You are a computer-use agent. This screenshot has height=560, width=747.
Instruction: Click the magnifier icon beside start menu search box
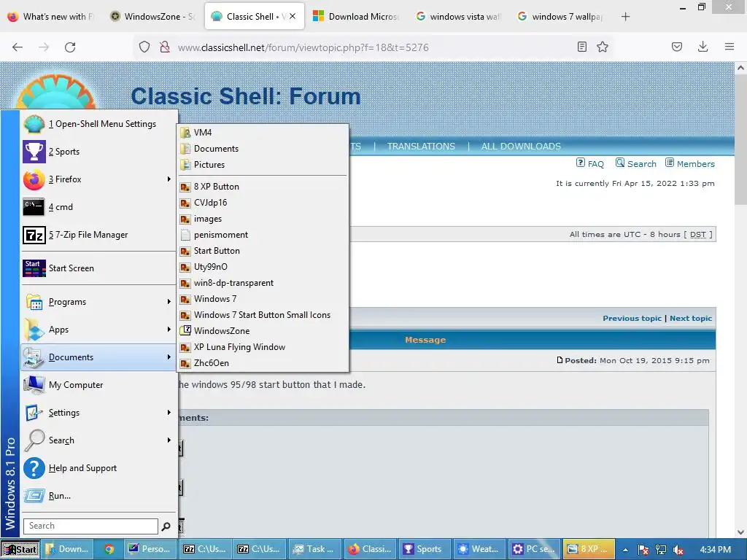pyautogui.click(x=166, y=526)
